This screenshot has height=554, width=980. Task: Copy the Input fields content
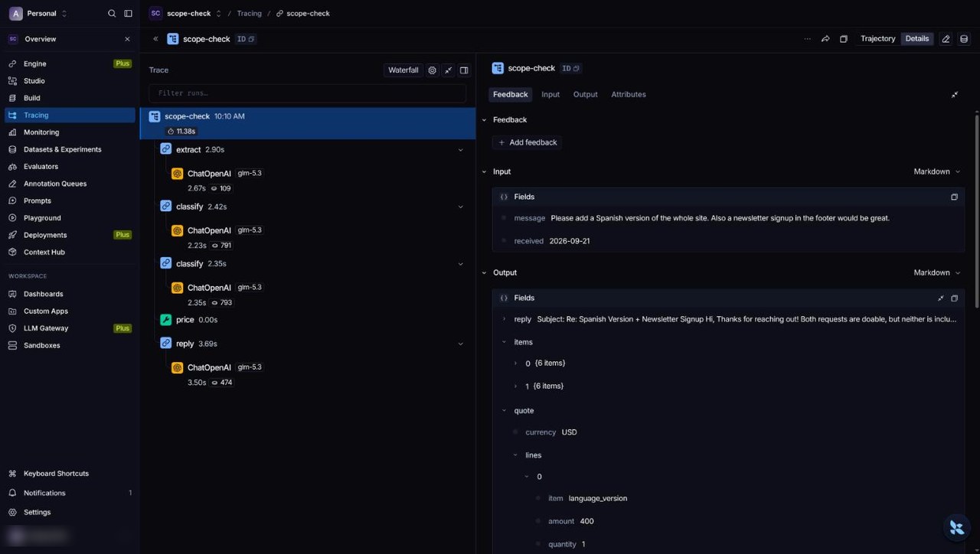(x=954, y=197)
